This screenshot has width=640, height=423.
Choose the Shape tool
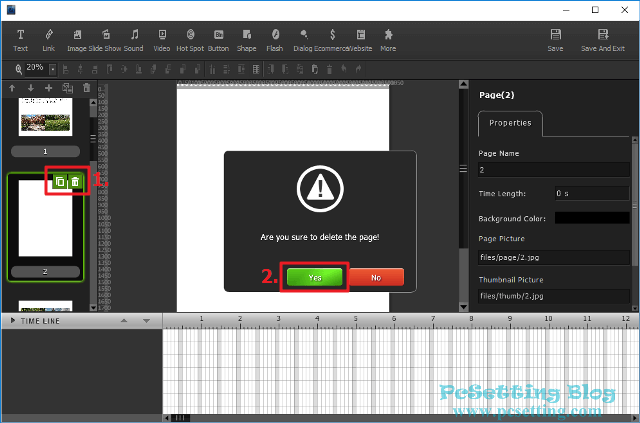coord(246,39)
